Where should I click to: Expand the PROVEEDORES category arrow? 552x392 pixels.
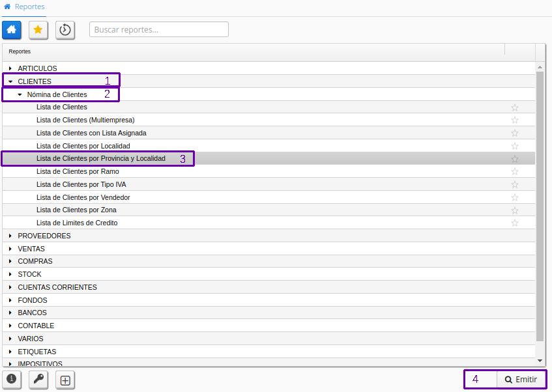[x=10, y=236]
